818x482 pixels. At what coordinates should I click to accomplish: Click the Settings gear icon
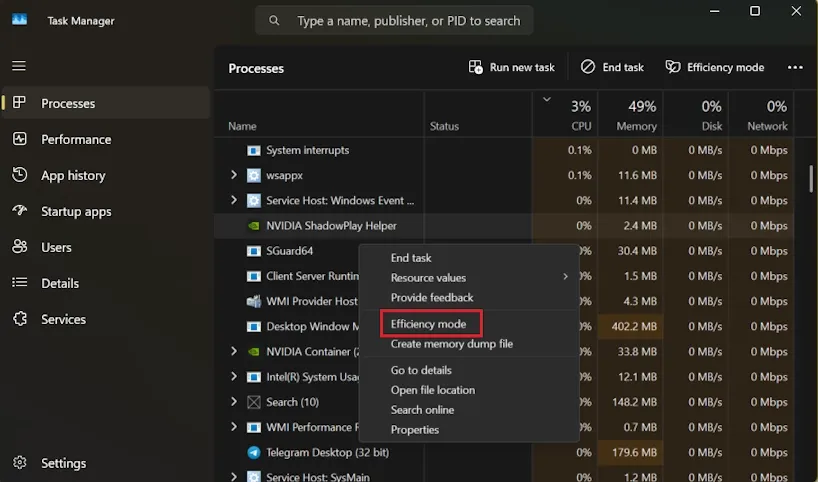pos(19,462)
